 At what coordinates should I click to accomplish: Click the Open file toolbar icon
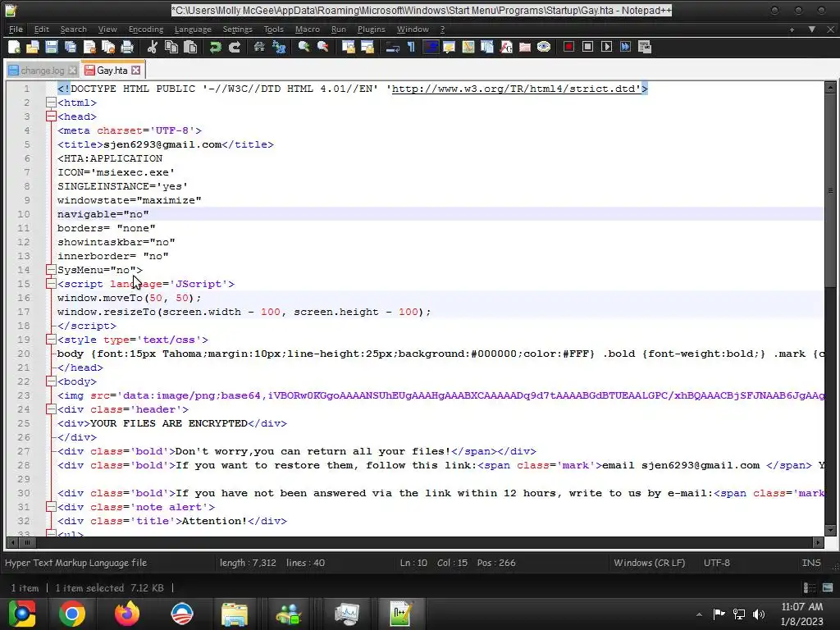click(x=32, y=47)
